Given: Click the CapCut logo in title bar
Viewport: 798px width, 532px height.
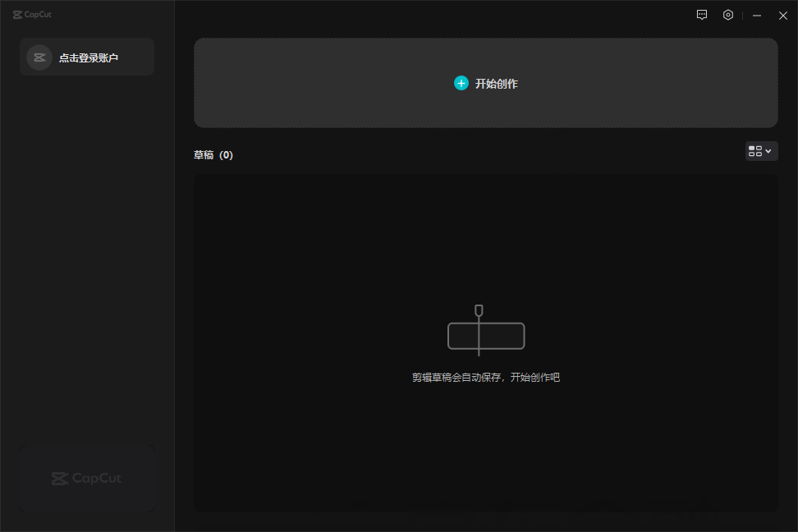Looking at the screenshot, I should coord(32,15).
